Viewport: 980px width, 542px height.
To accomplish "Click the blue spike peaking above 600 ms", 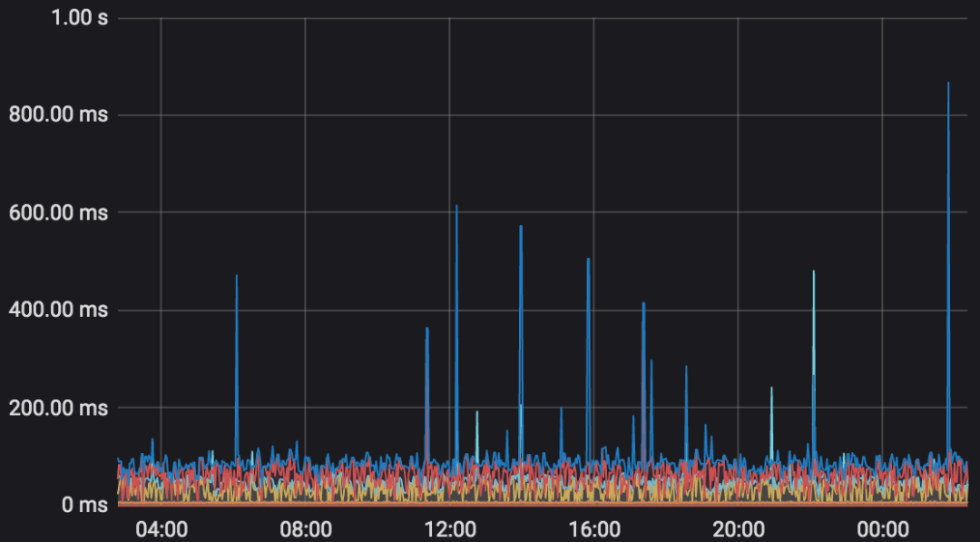I will point(456,331).
